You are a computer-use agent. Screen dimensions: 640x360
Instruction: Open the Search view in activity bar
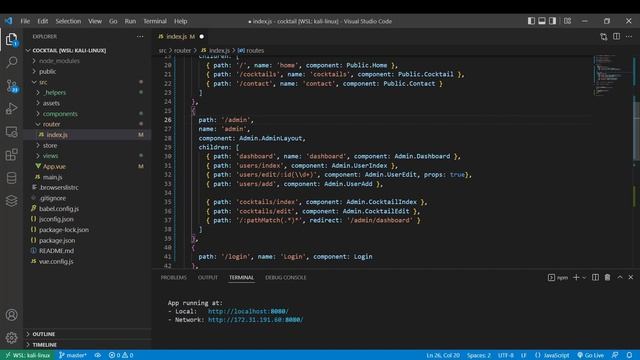point(11,62)
